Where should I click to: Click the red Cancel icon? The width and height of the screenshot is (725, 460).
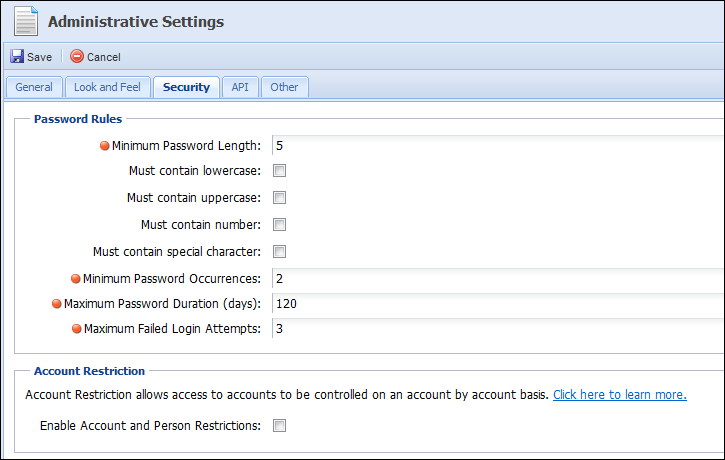(77, 56)
